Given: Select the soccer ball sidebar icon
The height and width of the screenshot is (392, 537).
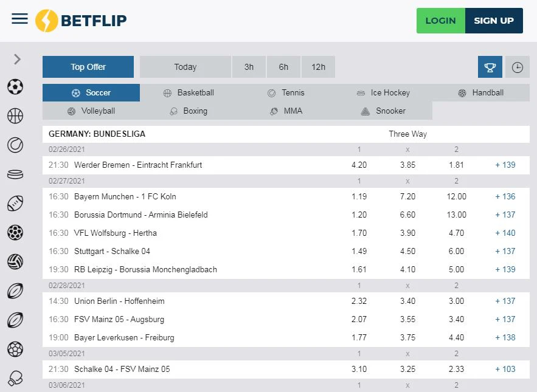Looking at the screenshot, I should pyautogui.click(x=15, y=87).
